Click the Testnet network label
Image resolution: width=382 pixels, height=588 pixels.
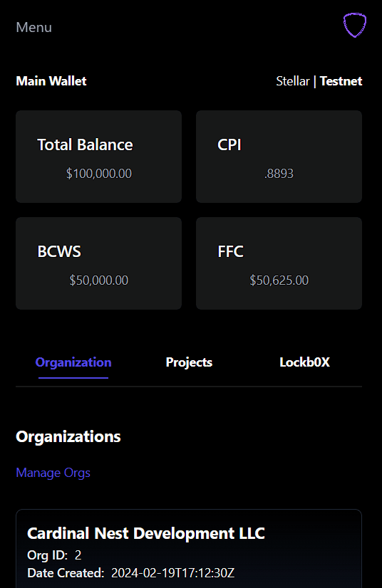[341, 81]
